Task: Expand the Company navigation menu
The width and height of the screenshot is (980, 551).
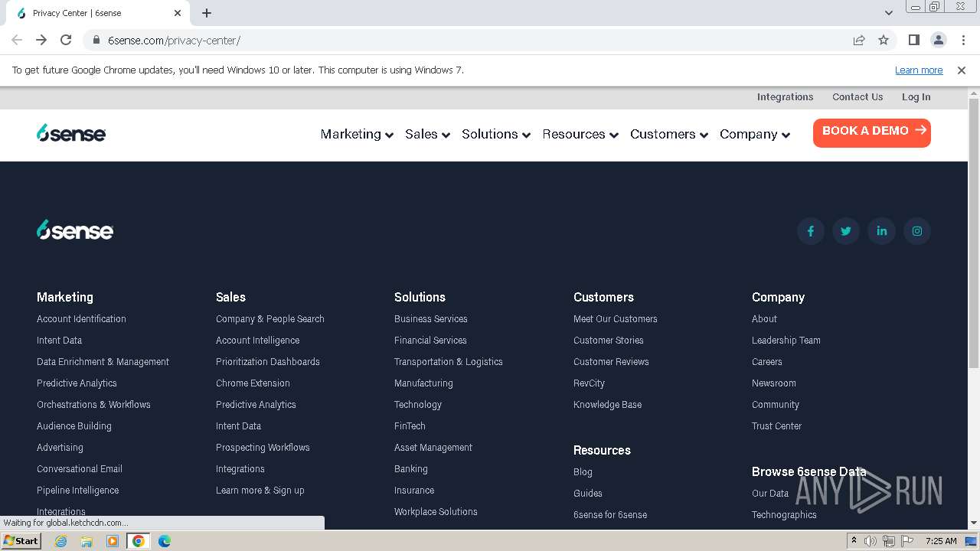Action: pos(755,134)
